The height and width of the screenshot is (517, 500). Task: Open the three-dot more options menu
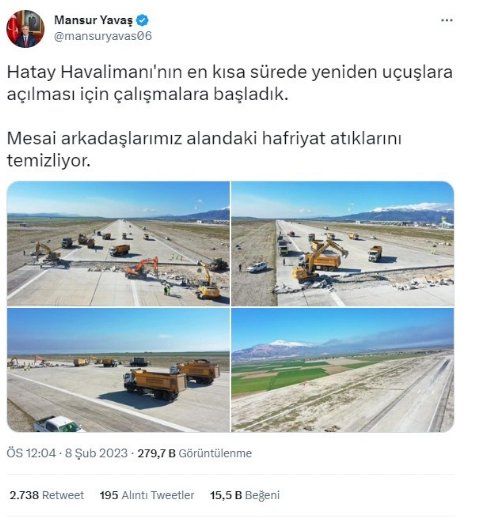[x=447, y=20]
